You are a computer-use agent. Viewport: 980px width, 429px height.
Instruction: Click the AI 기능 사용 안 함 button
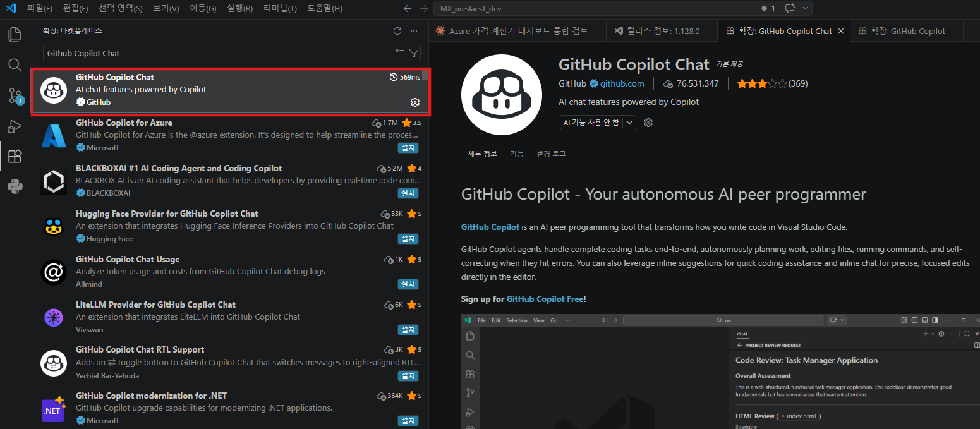pos(591,123)
